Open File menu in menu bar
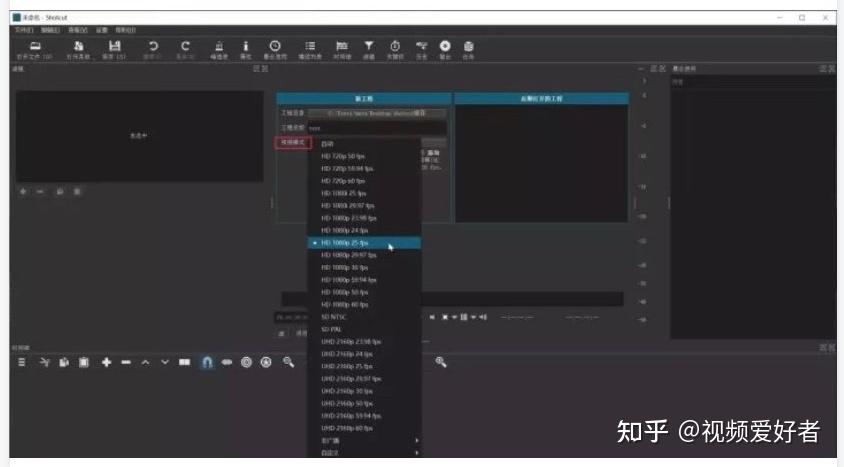The image size is (844, 467). click(x=24, y=30)
